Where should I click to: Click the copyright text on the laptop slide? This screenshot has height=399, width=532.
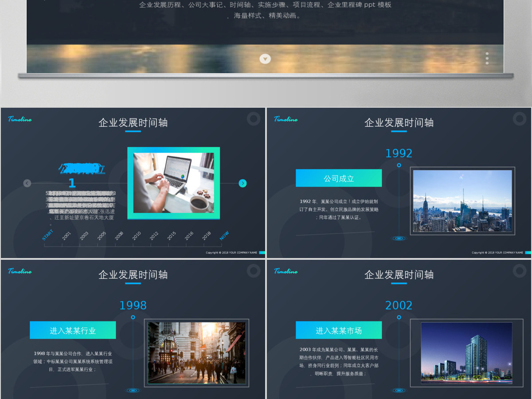[231, 253]
